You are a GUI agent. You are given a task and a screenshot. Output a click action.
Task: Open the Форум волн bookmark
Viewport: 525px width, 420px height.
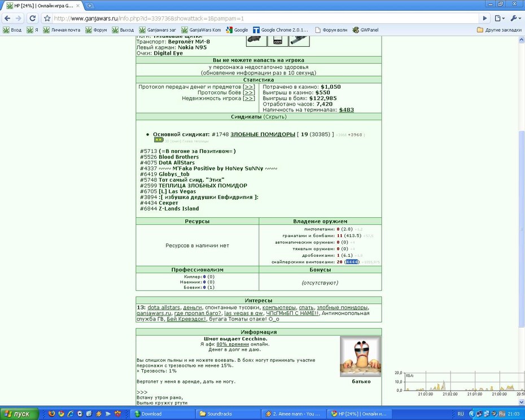331,30
